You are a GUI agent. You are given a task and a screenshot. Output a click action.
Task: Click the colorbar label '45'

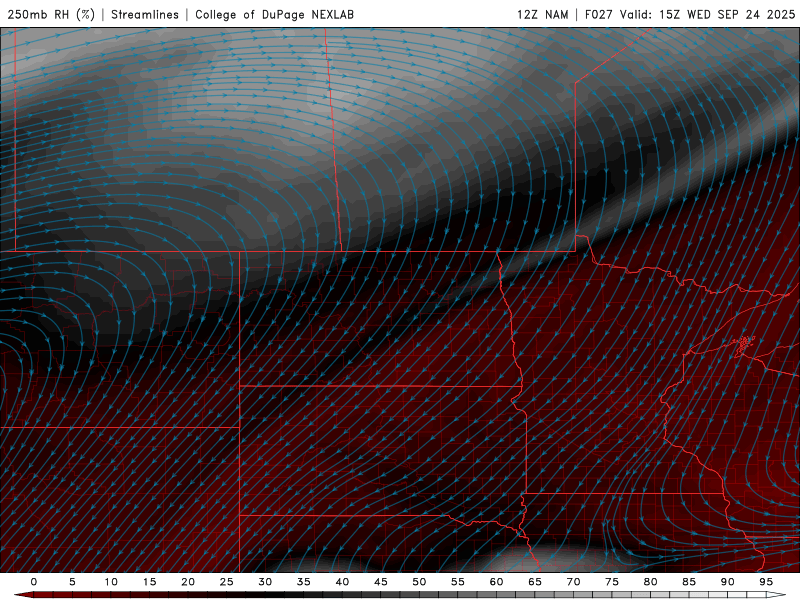point(381,582)
